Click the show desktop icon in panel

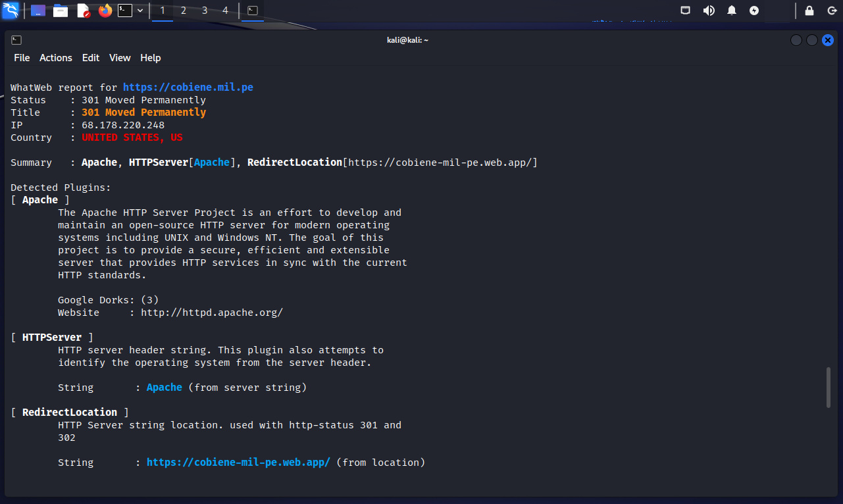38,11
